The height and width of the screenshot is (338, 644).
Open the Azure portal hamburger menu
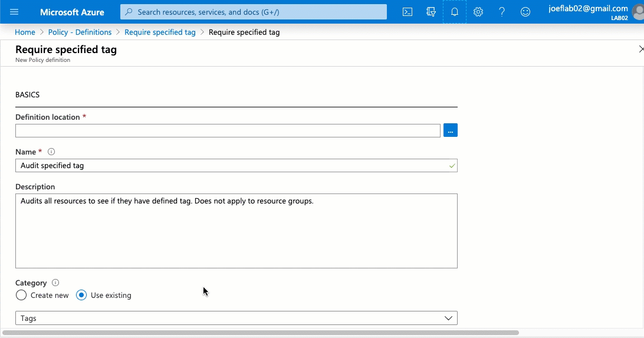(x=14, y=12)
